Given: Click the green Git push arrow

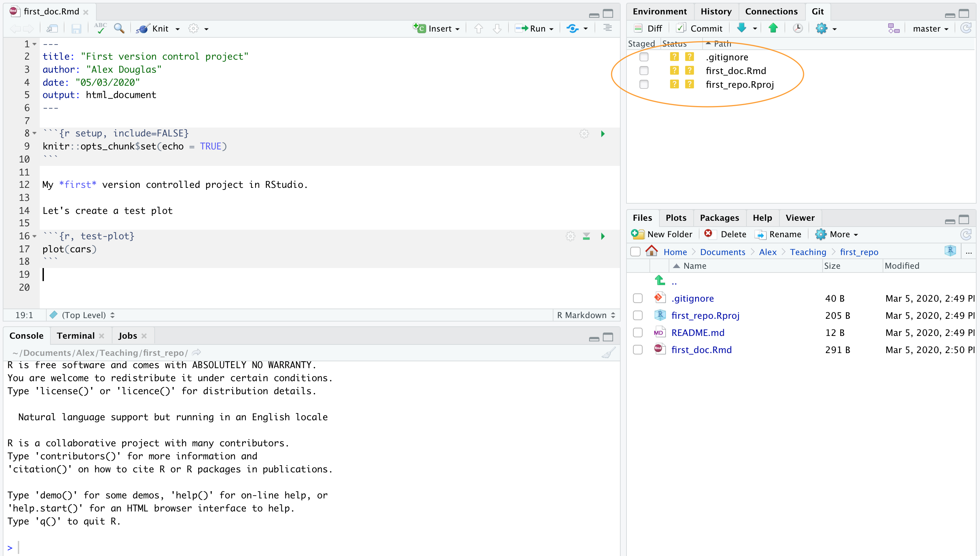Looking at the screenshot, I should coord(773,28).
